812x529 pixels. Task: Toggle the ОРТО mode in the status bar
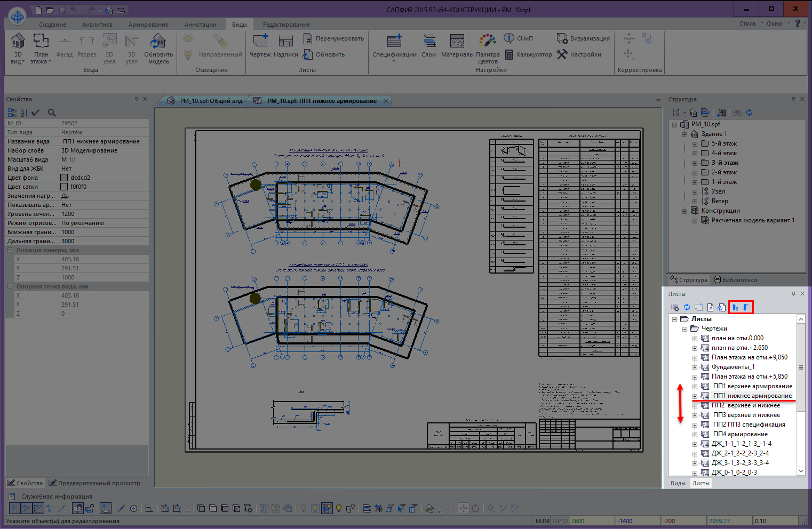(560, 521)
